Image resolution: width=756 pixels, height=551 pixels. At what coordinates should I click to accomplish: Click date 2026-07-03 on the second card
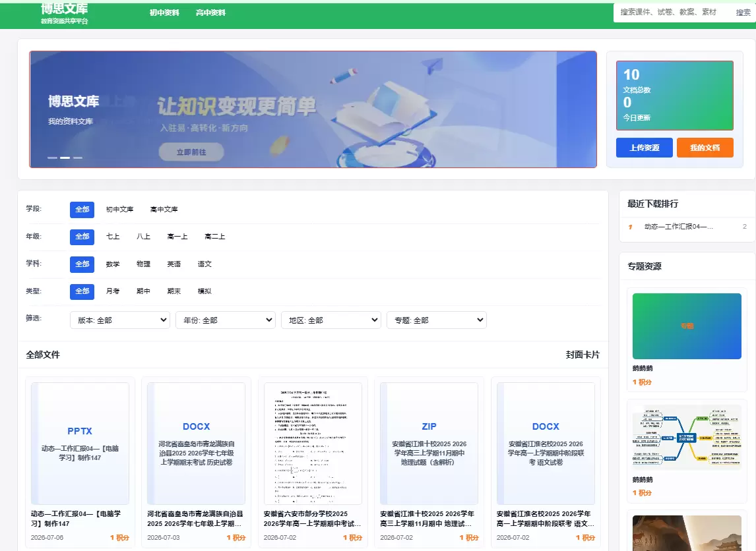coord(164,538)
